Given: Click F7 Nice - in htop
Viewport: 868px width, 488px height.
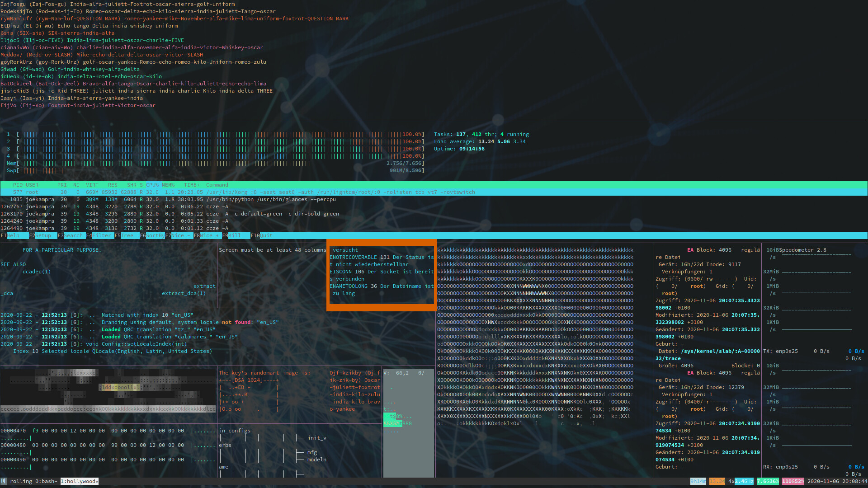Looking at the screenshot, I should pyautogui.click(x=179, y=235).
